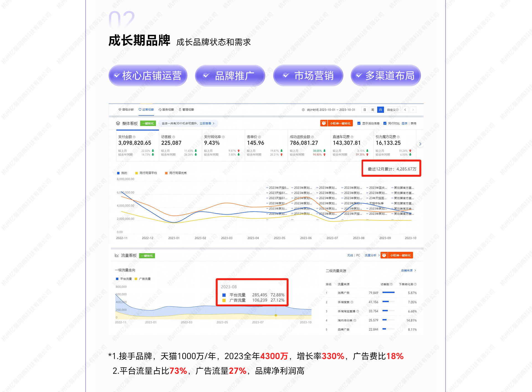Click the 整体看板 layers icon
The height and width of the screenshot is (392, 532).
(118, 123)
